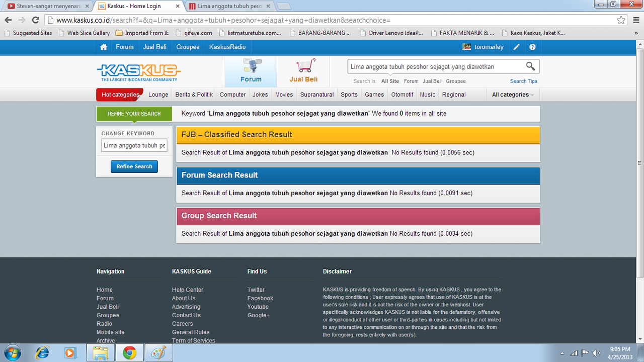Open the Regional category
This screenshot has height=362, width=644.
[x=454, y=95]
